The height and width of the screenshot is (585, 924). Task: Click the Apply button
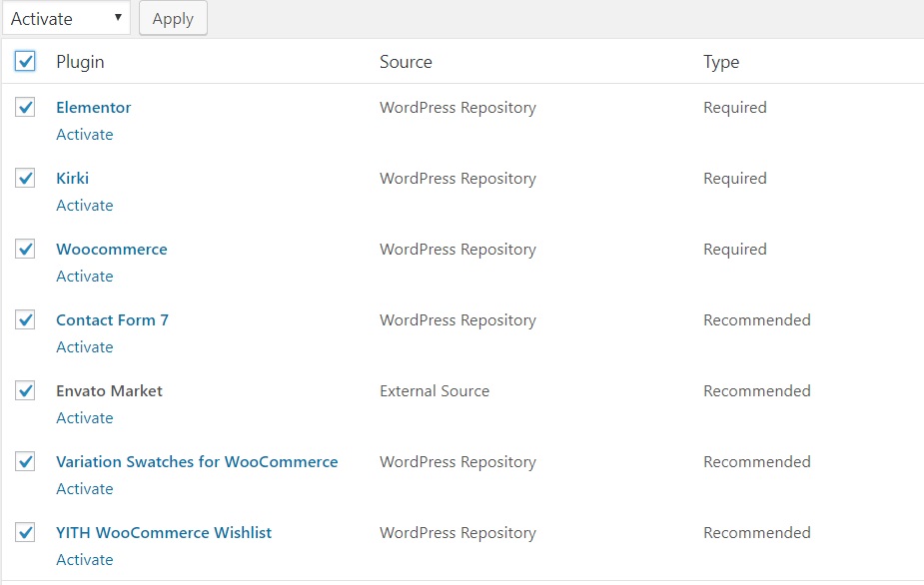point(173,18)
